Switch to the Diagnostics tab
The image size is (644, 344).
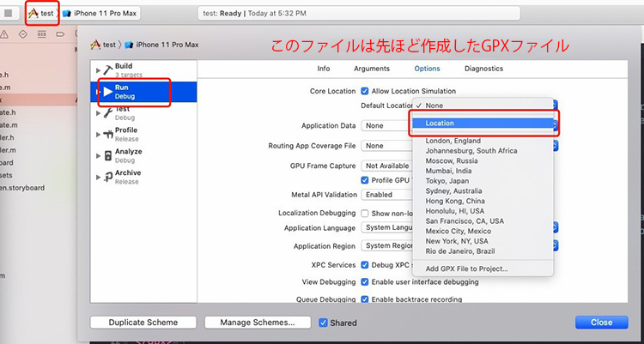click(x=483, y=69)
